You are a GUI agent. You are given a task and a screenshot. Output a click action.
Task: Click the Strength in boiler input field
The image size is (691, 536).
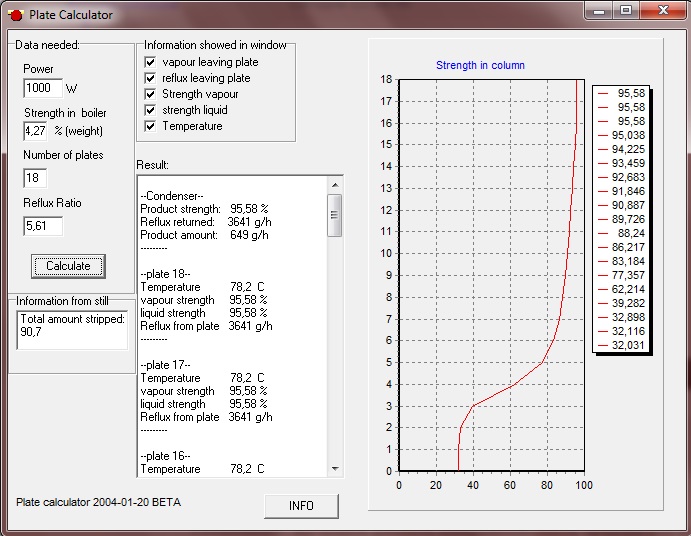pos(35,131)
